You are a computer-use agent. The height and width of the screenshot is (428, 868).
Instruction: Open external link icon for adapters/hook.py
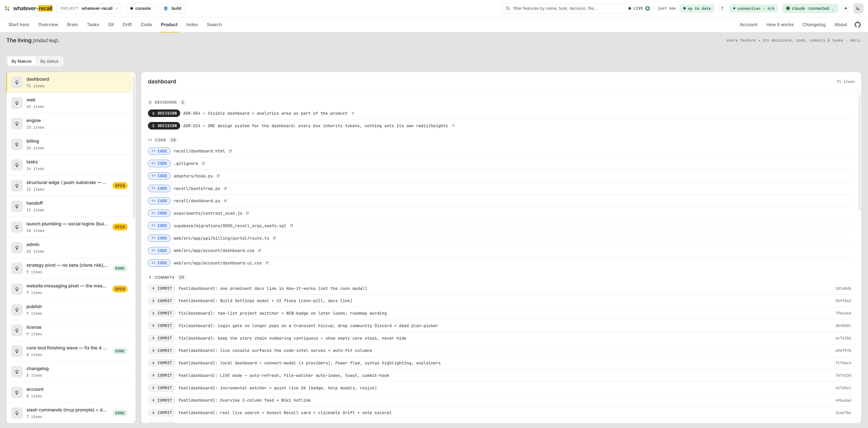(x=218, y=176)
